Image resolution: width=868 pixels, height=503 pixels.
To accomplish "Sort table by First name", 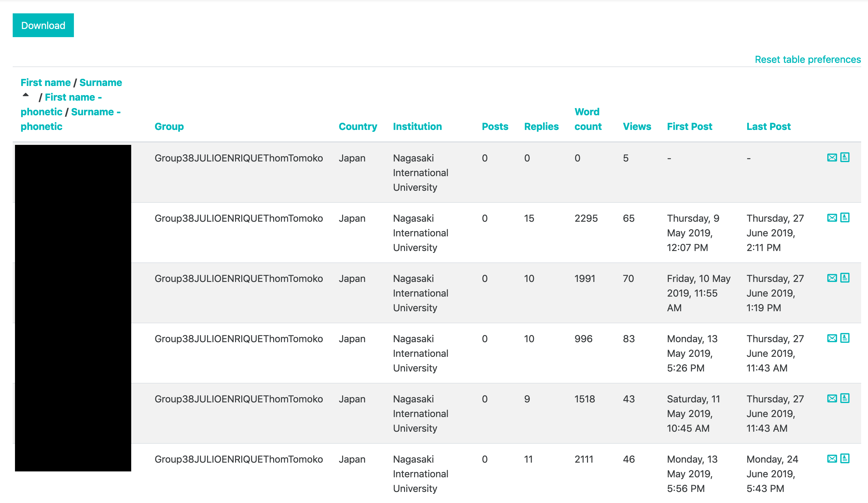I will (x=46, y=82).
